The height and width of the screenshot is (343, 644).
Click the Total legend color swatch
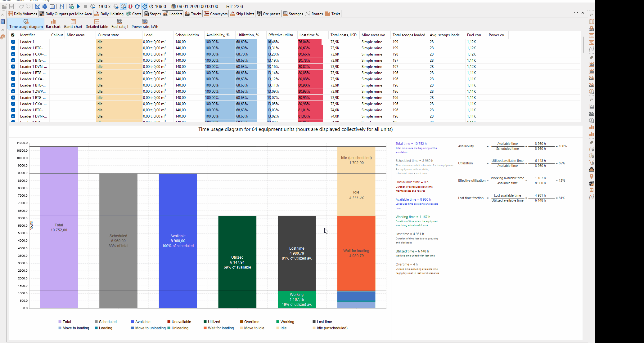pos(60,322)
